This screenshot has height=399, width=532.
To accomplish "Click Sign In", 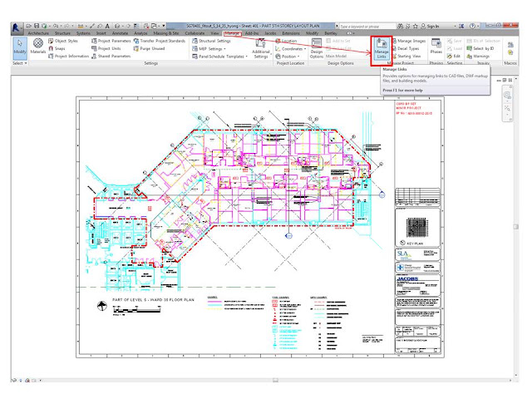I will pyautogui.click(x=430, y=26).
